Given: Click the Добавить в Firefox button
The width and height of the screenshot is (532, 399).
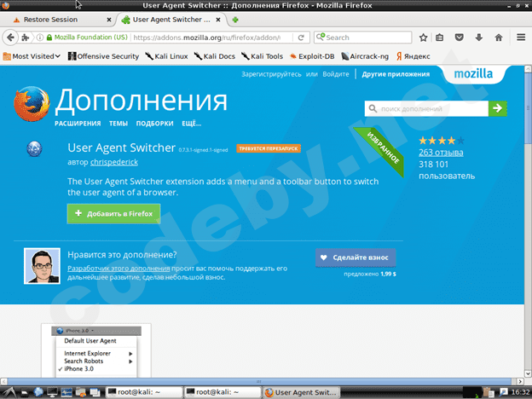Looking at the screenshot, I should click(113, 214).
